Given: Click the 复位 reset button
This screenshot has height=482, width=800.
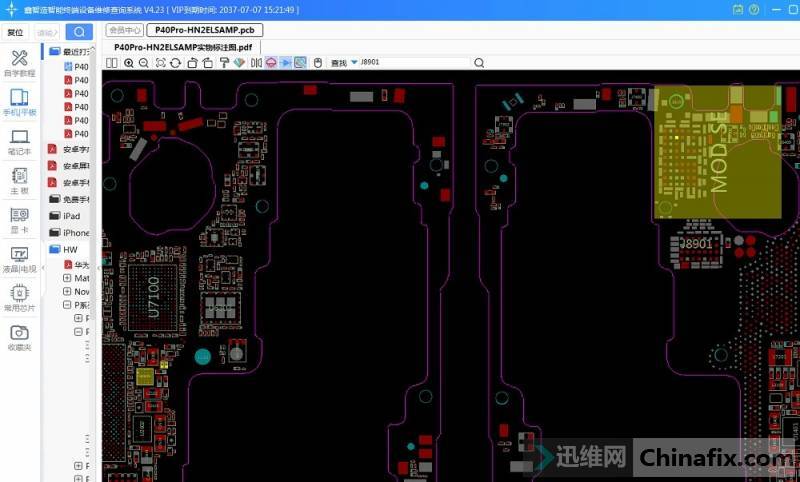Looking at the screenshot, I should click(x=15, y=32).
